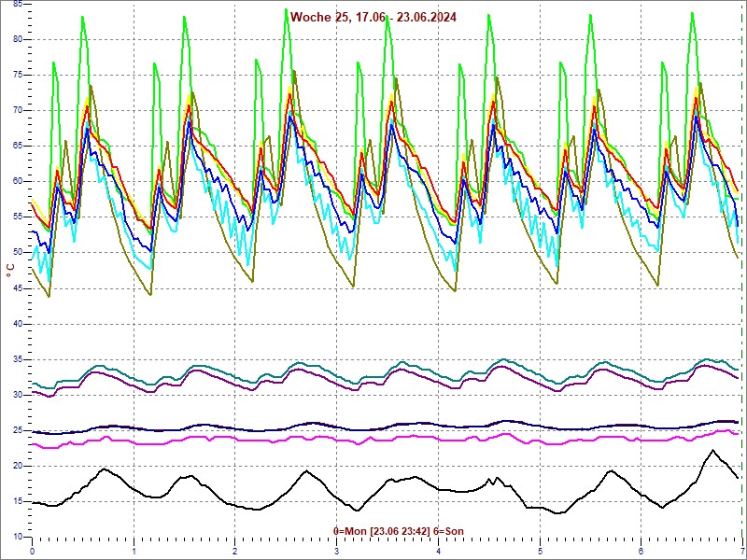
Task: Click the 30 tick label on the temperature axis
Action: pyautogui.click(x=18, y=395)
